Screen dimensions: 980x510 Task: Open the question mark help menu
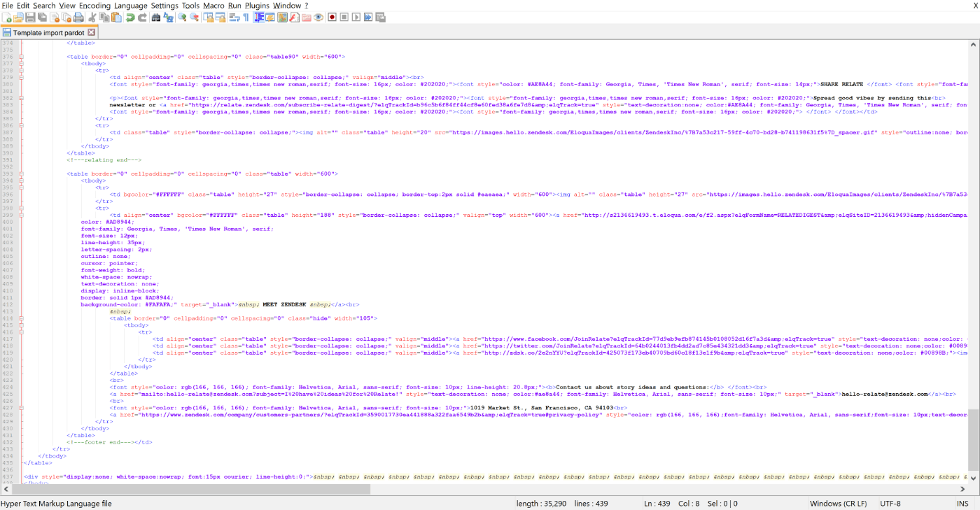tap(306, 5)
